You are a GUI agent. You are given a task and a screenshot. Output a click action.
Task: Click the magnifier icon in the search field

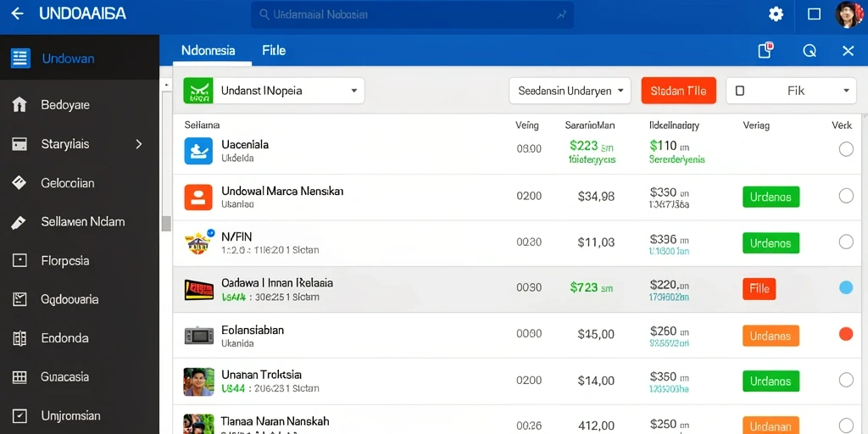click(264, 14)
